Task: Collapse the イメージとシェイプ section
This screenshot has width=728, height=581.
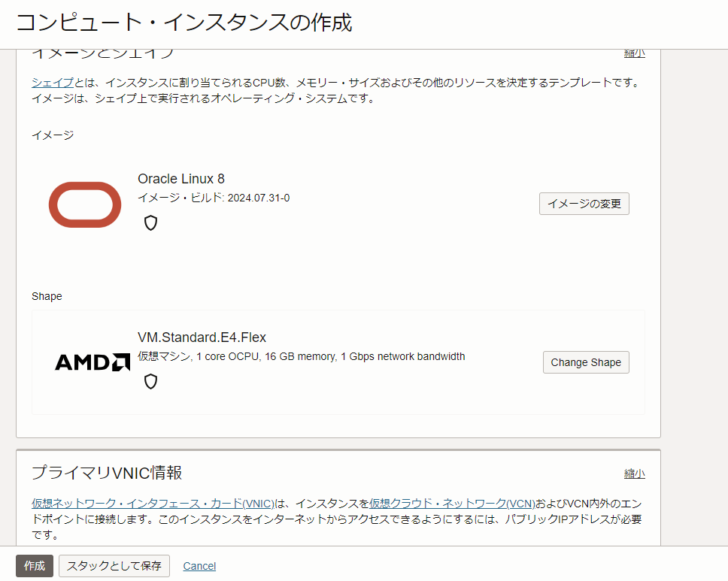Action: click(634, 53)
